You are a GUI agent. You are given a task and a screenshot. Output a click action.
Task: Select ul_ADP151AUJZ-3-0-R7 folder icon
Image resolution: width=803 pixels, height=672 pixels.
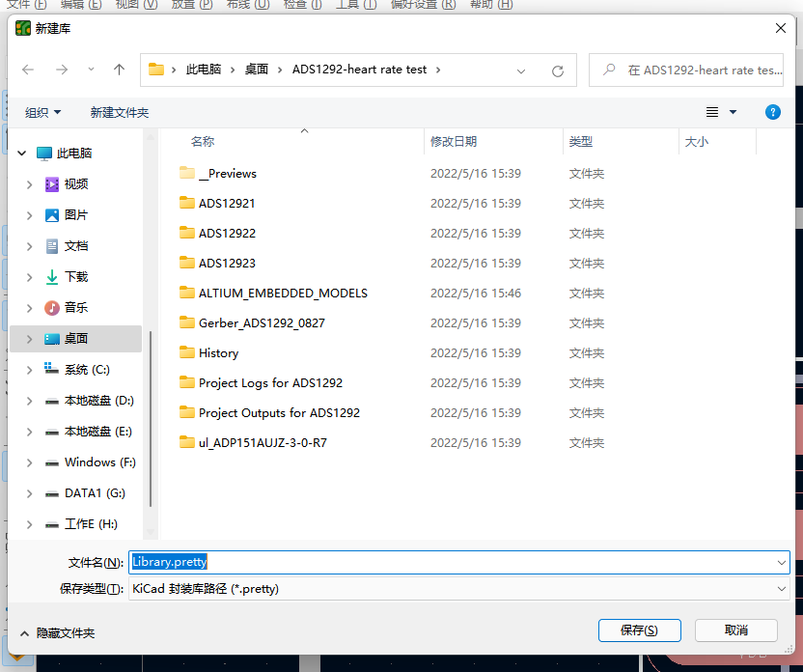187,442
